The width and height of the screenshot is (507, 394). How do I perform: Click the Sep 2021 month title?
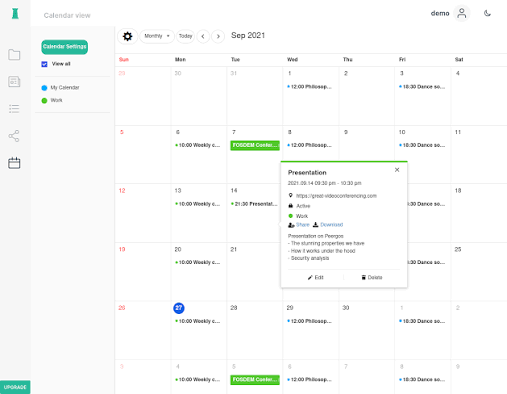coord(248,35)
